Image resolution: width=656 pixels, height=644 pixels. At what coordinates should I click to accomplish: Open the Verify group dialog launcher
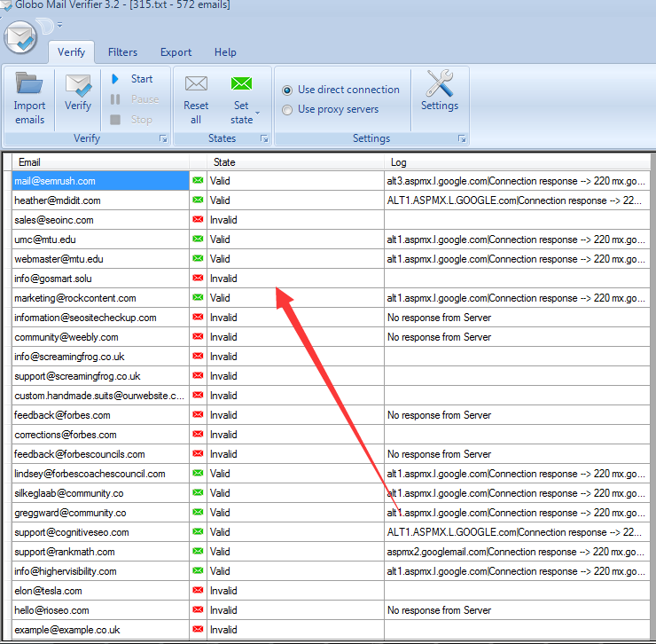[x=163, y=139]
